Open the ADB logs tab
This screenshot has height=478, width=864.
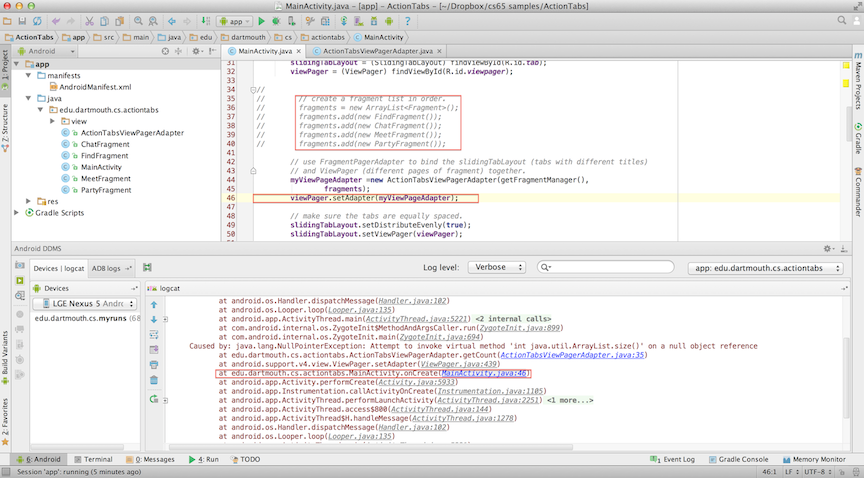tap(106, 268)
